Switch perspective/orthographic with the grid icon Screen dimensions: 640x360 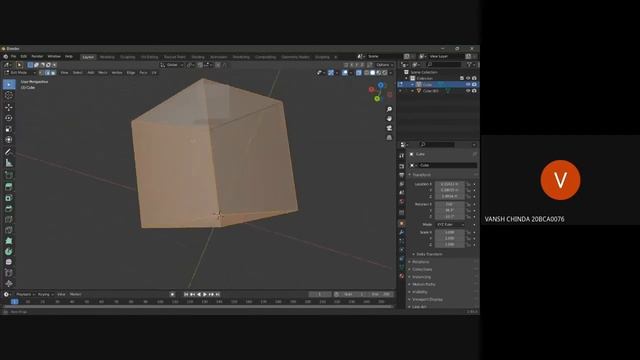point(389,138)
